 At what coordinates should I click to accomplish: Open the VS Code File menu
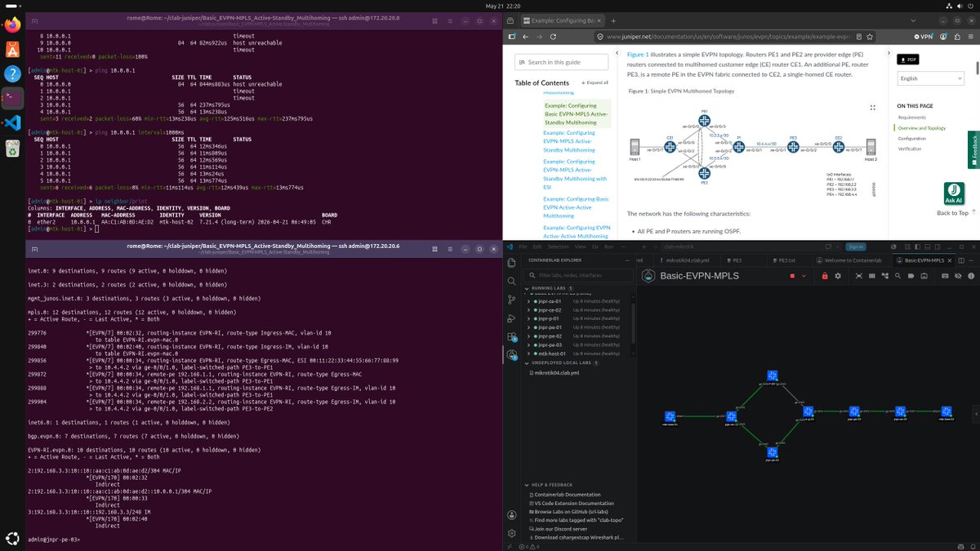[523, 247]
